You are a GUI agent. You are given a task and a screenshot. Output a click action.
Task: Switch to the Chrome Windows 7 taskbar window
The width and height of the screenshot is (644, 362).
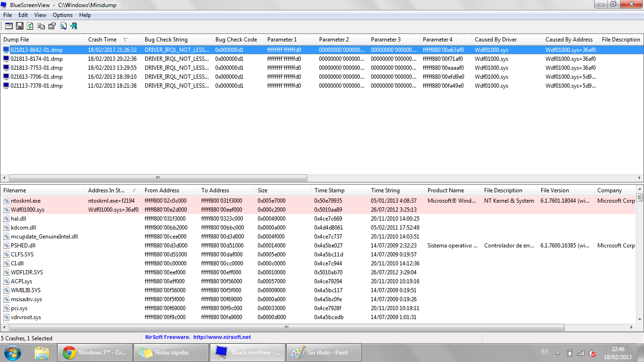[95, 353]
